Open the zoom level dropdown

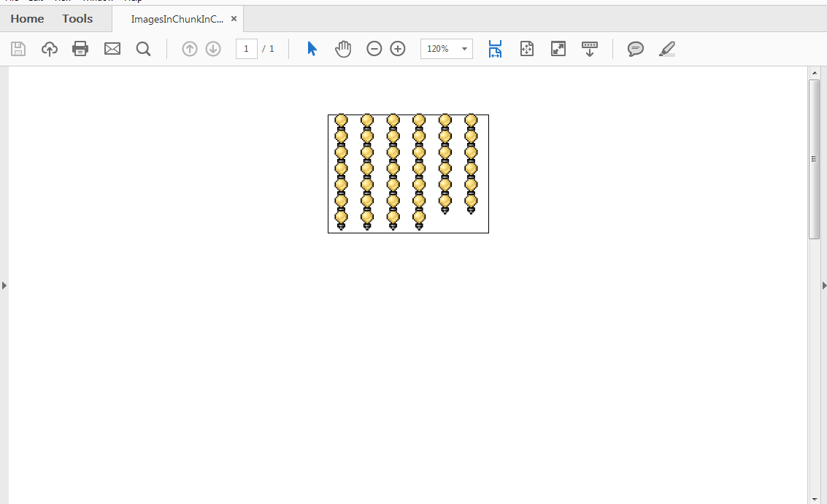pos(464,49)
